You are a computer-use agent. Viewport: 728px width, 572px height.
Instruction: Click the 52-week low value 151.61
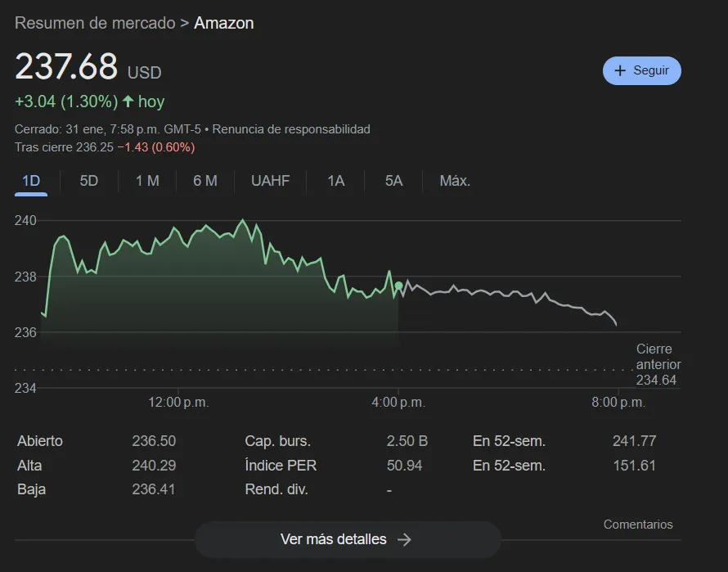pos(634,466)
